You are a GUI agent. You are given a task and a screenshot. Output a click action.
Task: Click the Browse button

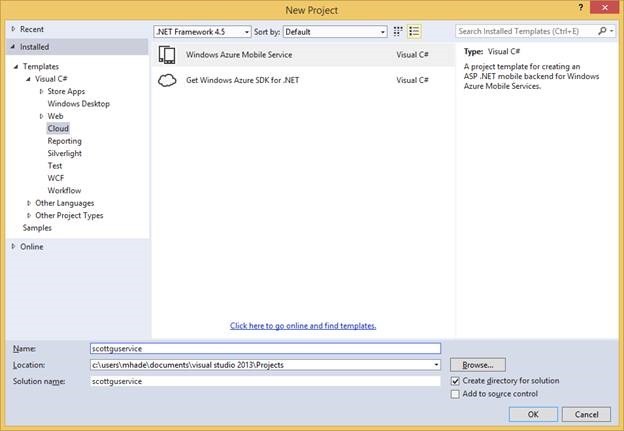coord(477,365)
